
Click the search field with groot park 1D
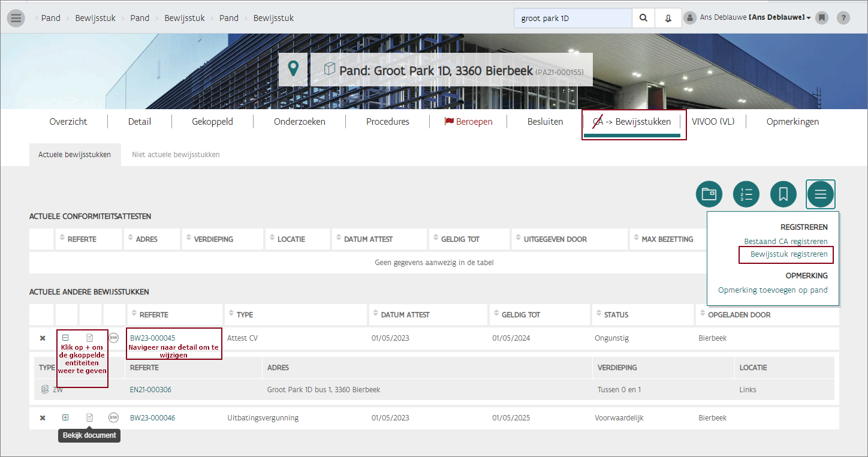572,18
